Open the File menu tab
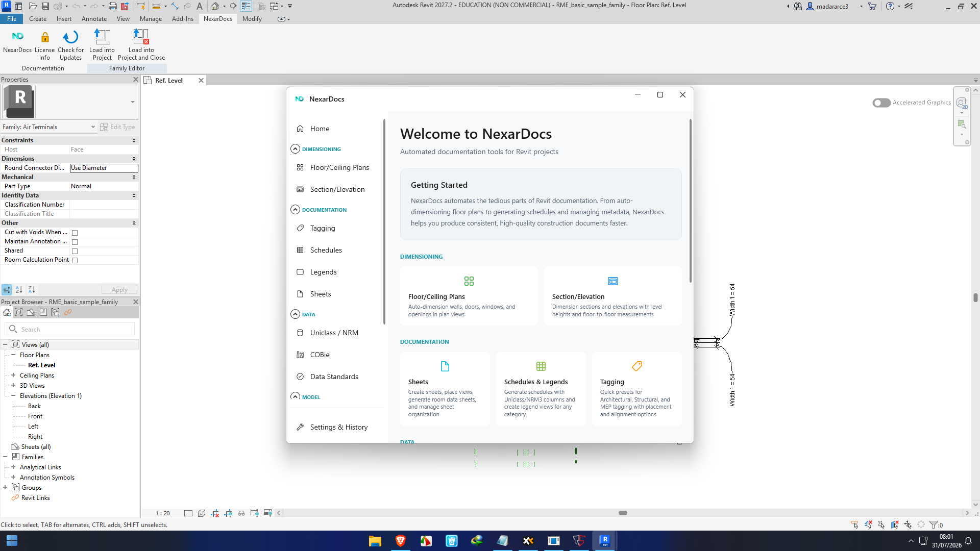This screenshot has height=551, width=980. tap(12, 19)
